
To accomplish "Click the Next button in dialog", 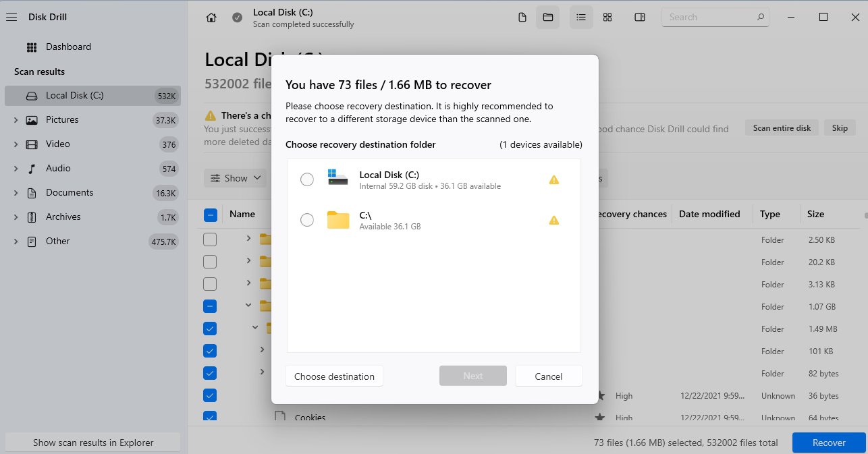I will point(473,376).
